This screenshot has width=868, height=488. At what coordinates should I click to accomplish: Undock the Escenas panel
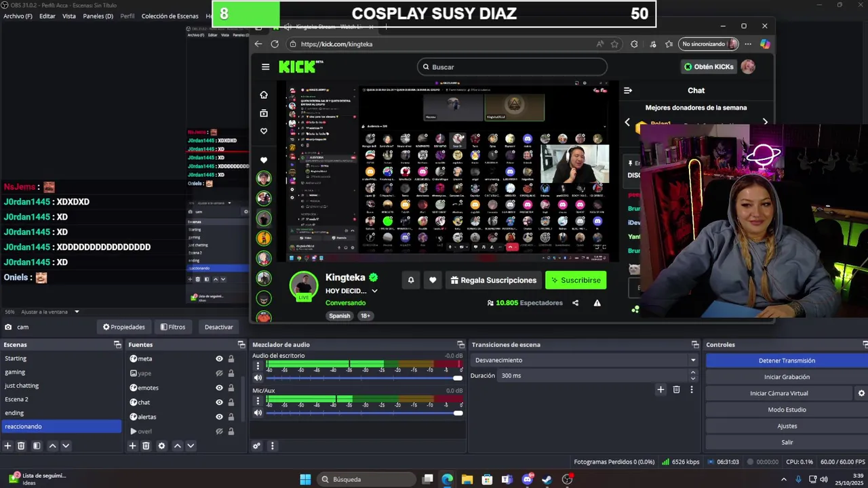[117, 344]
